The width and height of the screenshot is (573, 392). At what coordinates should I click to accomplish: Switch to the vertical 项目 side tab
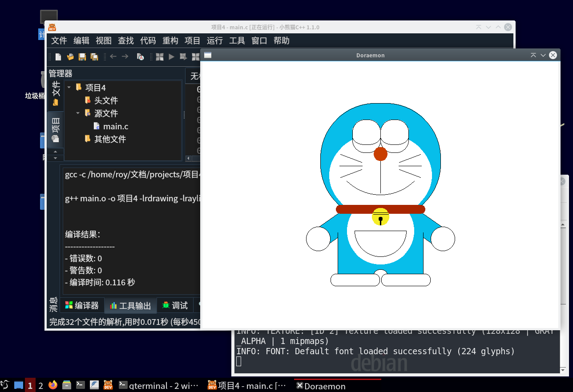point(56,129)
